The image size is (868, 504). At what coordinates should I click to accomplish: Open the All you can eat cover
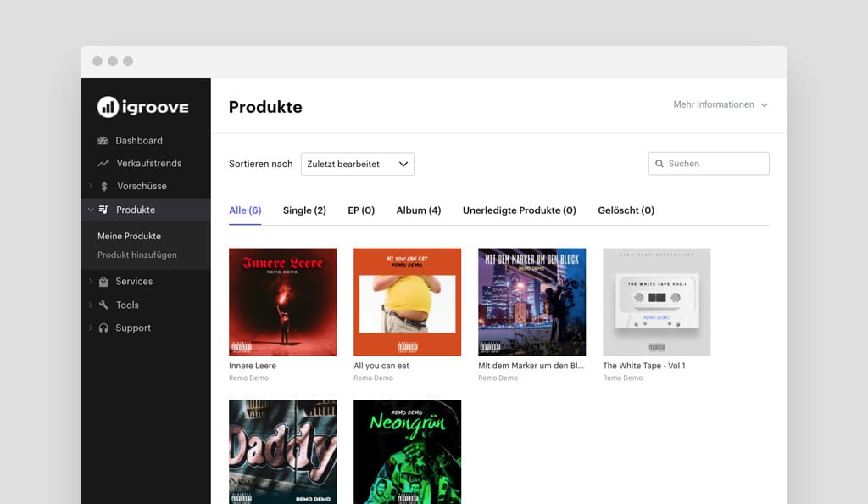pos(408,302)
